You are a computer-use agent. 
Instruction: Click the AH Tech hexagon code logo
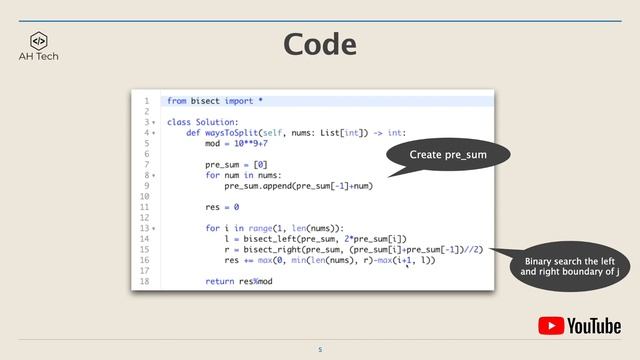39,41
